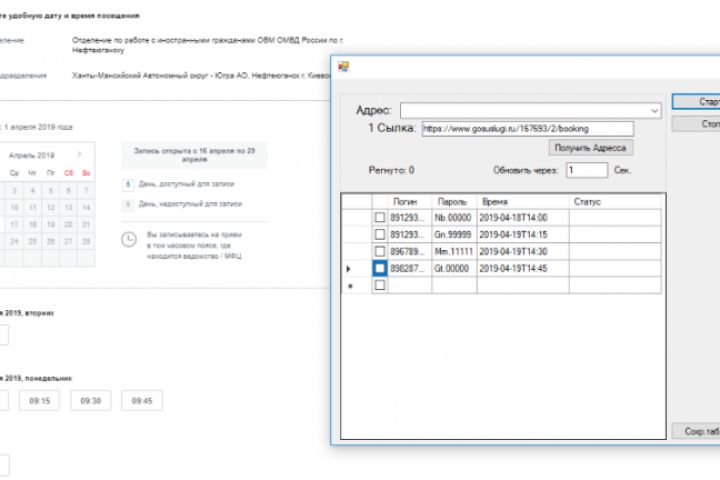Go to next month in the calendar
This screenshot has height=480, width=720.
(79, 155)
